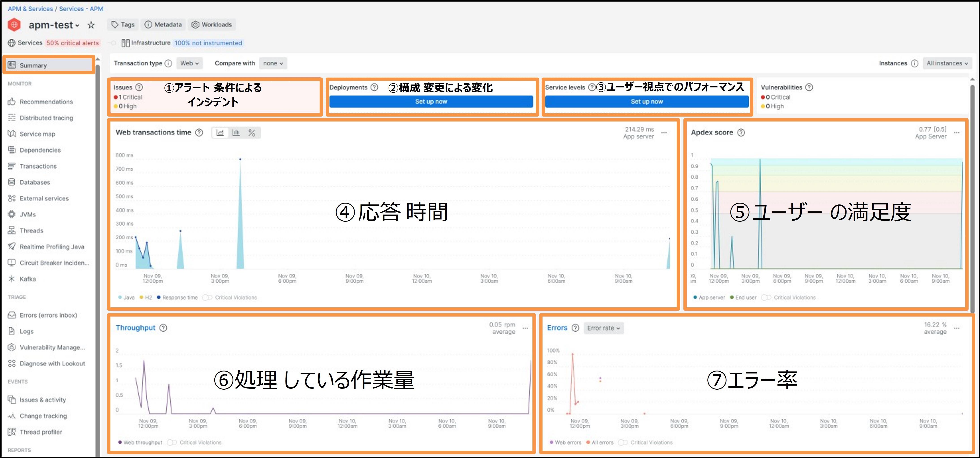Click the Errors chart title link
The width and height of the screenshot is (980, 458).
[x=557, y=327]
